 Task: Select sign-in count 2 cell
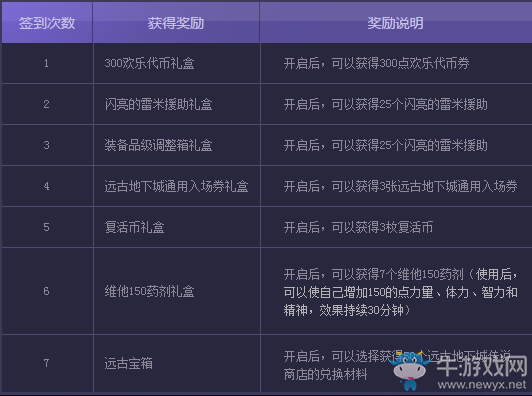(x=46, y=104)
